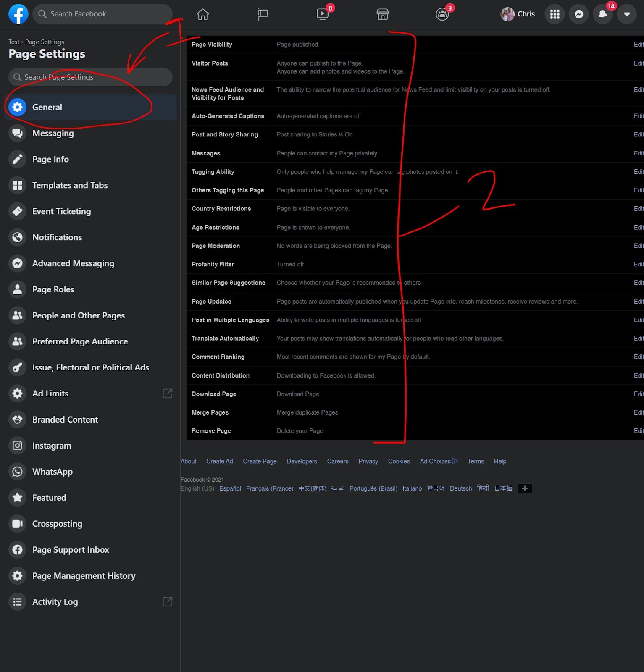
Task: Click the plus button for more languages
Action: click(x=525, y=488)
